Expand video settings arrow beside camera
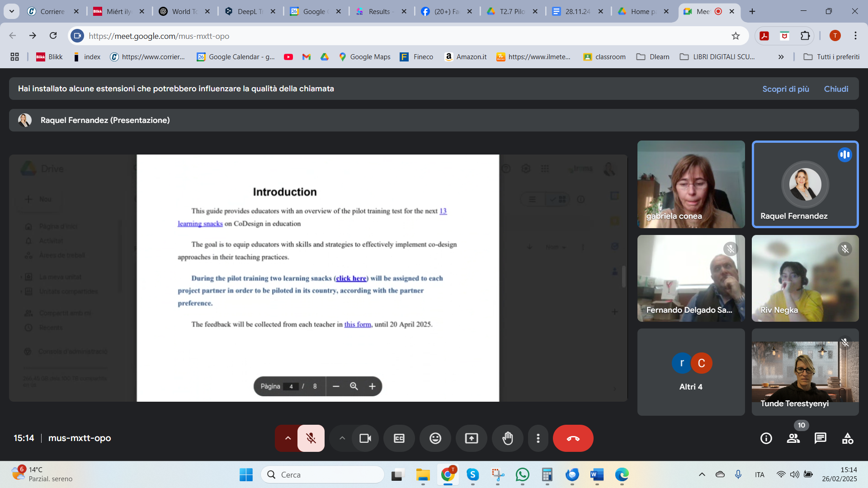Screen dimensions: 868x488 click(342, 438)
